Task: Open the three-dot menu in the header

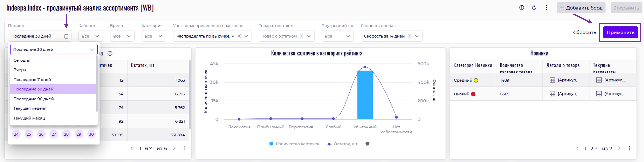Action: (x=546, y=8)
